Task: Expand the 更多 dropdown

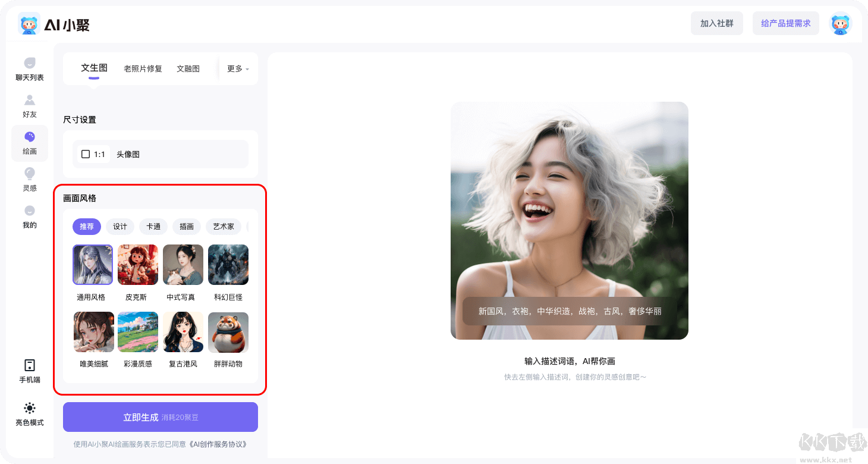Action: tap(236, 68)
